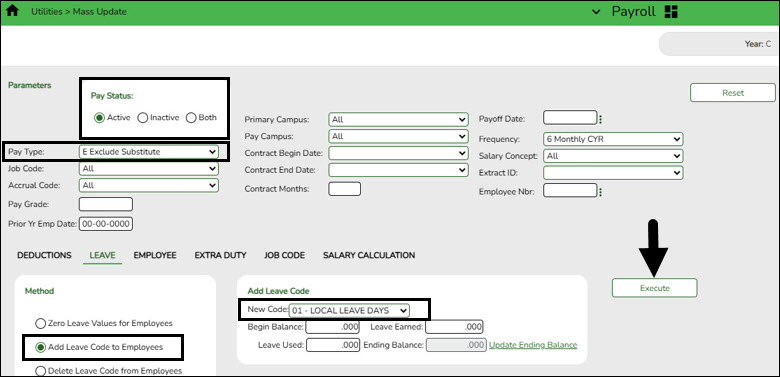Open the Pay Type dropdown
The image size is (780, 377).
click(149, 152)
